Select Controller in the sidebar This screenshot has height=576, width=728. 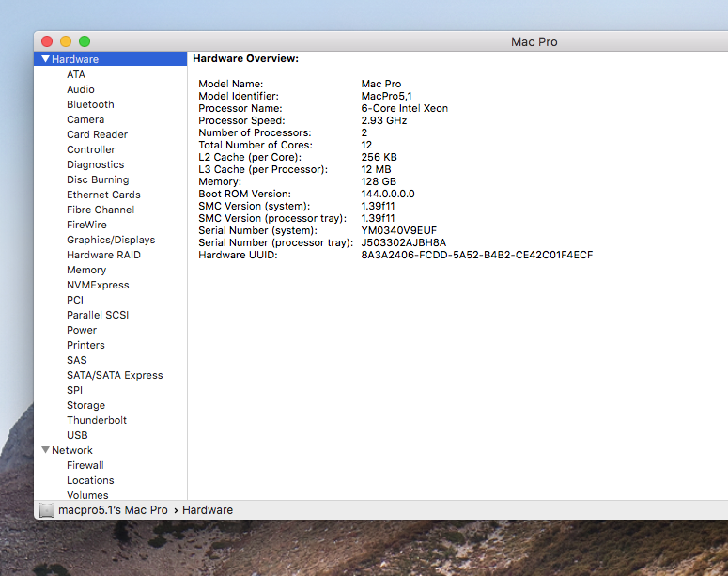tap(91, 149)
